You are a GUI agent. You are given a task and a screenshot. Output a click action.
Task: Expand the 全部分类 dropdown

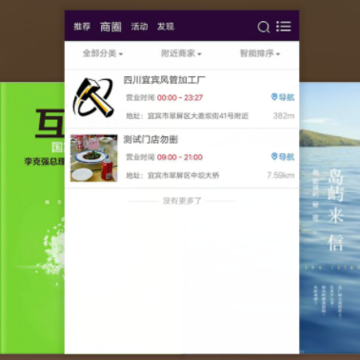[x=103, y=53]
